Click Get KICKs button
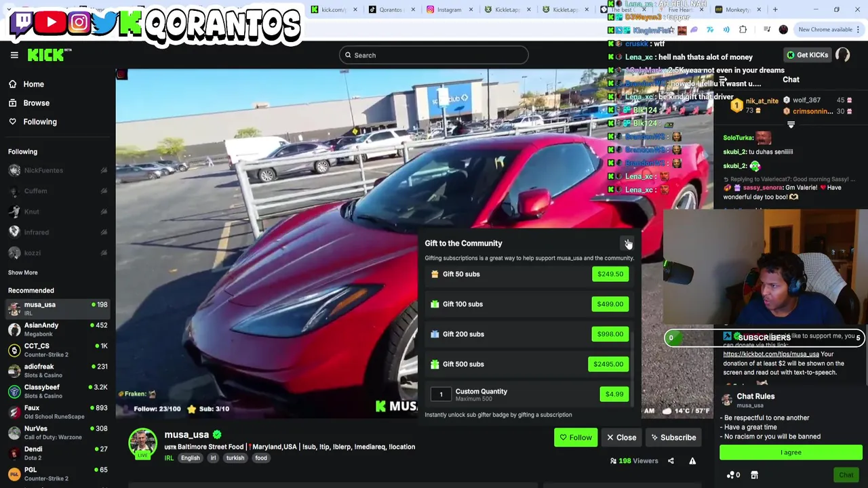This screenshot has width=868, height=488. coord(807,55)
